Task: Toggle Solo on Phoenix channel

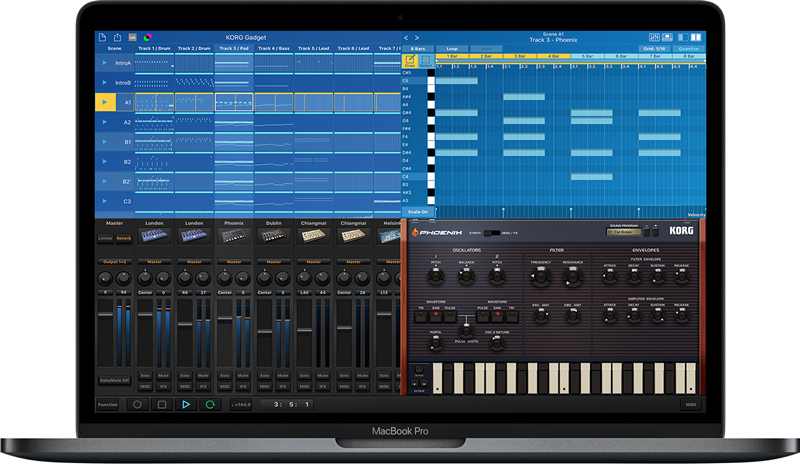Action: point(225,375)
